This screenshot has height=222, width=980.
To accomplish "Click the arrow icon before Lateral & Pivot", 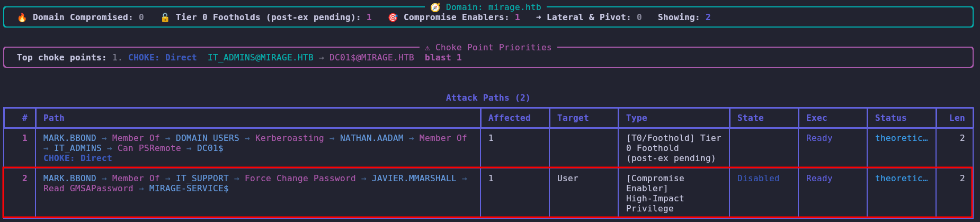I will pos(538,17).
